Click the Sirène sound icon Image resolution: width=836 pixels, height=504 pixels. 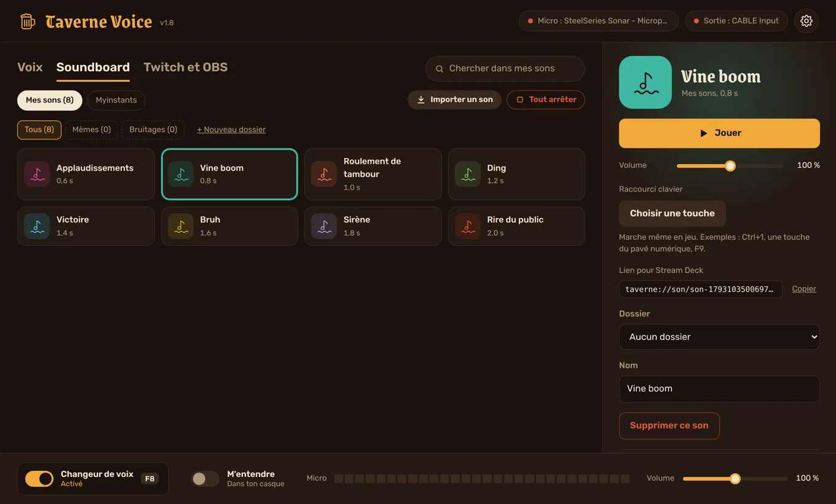click(324, 226)
